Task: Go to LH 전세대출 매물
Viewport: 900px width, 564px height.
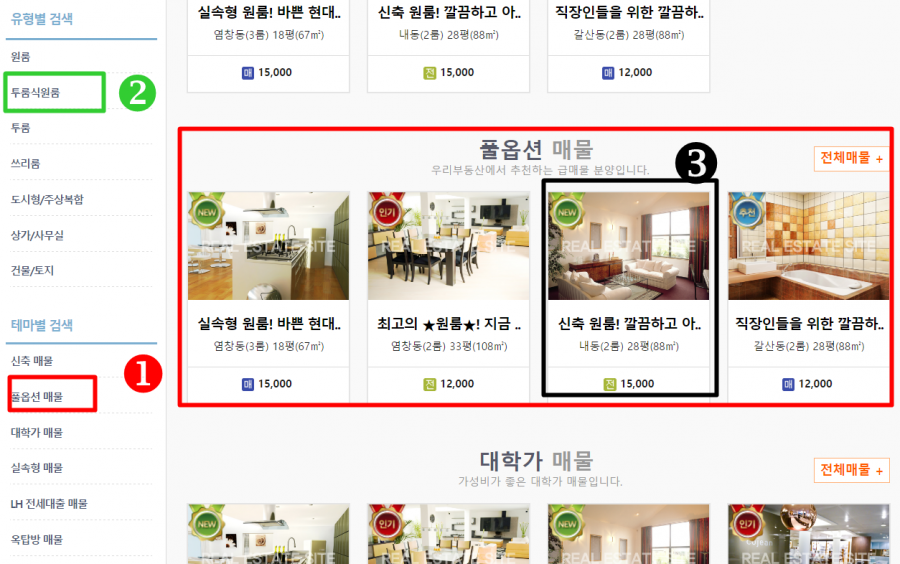Action: tap(49, 504)
